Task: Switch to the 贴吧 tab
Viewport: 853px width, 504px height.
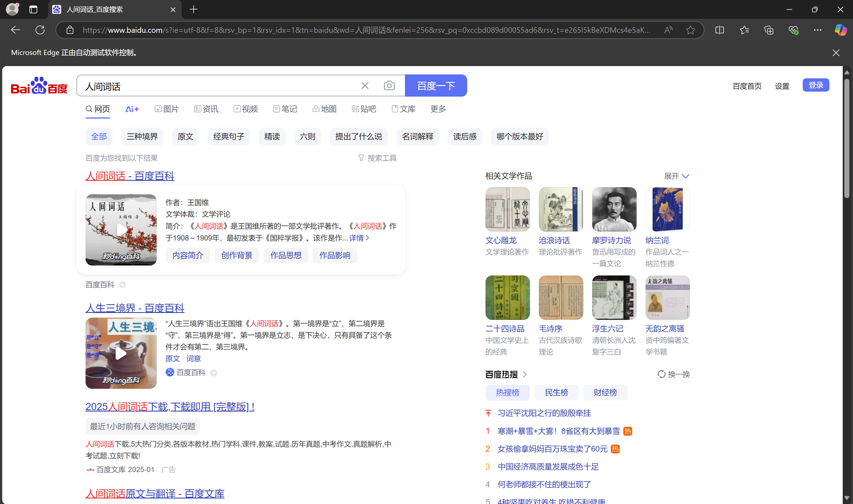Action: click(x=364, y=109)
